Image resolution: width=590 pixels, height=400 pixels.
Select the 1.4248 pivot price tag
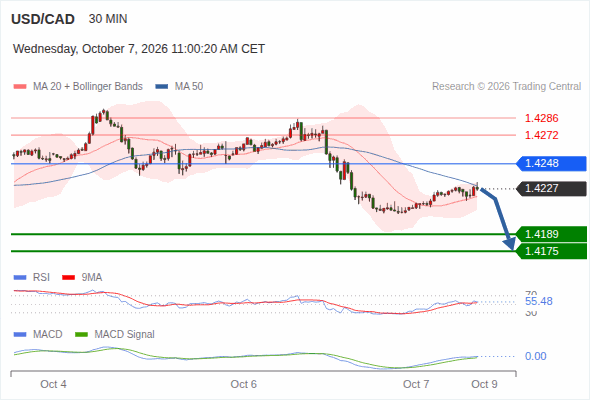tap(551, 164)
